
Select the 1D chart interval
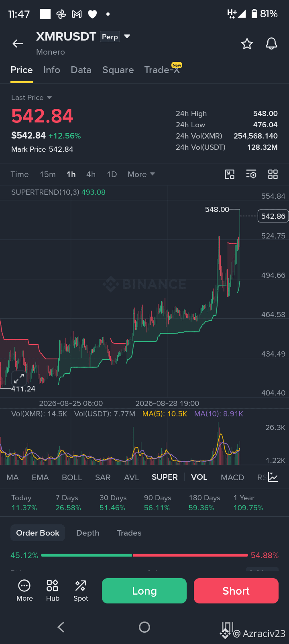[x=112, y=174]
